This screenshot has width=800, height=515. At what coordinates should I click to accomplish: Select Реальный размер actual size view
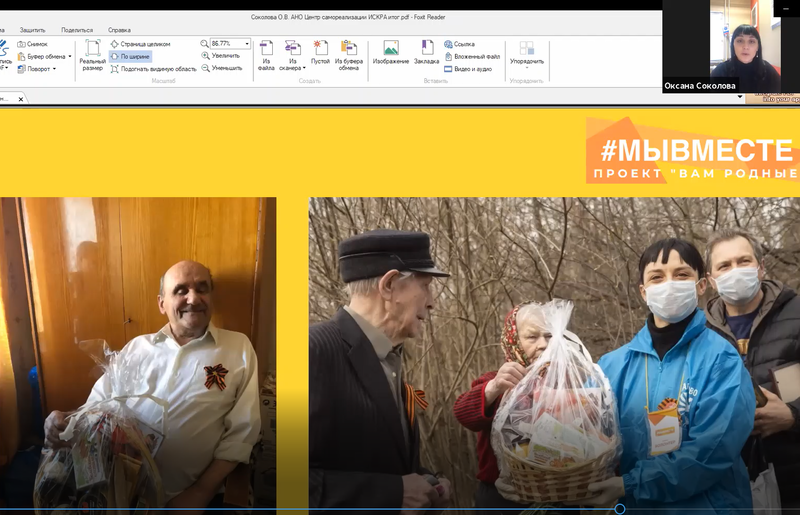[x=92, y=56]
